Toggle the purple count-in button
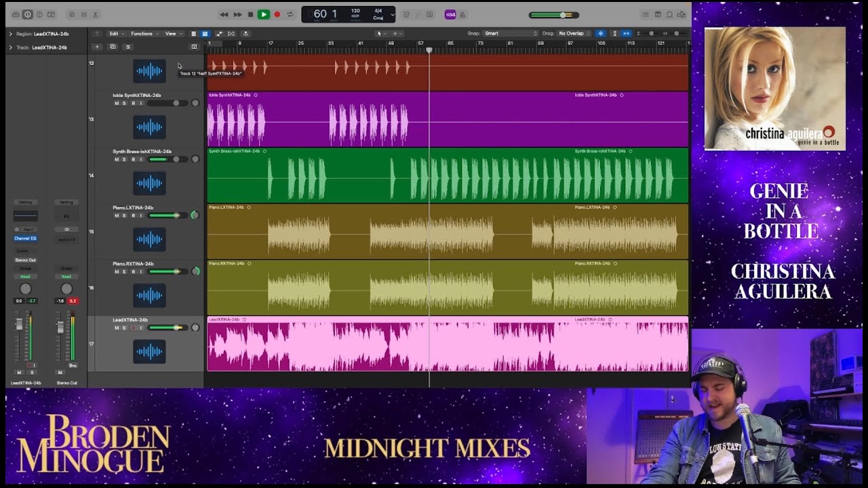 point(450,14)
